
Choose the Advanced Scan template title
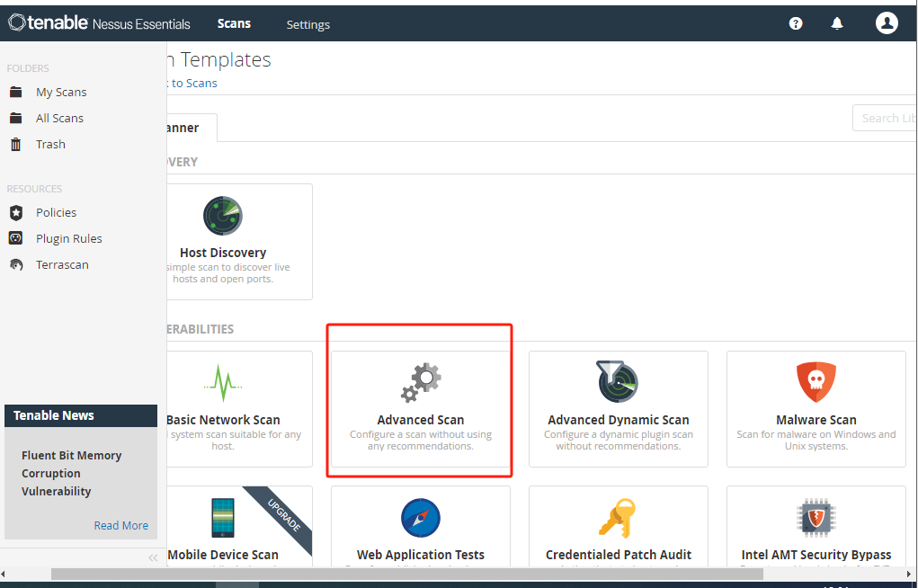pyautogui.click(x=421, y=420)
